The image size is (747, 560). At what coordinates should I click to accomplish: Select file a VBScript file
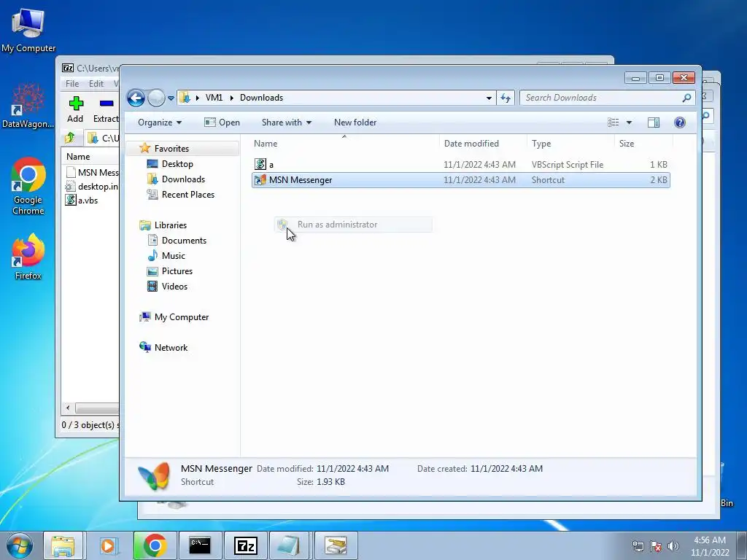pos(461,165)
